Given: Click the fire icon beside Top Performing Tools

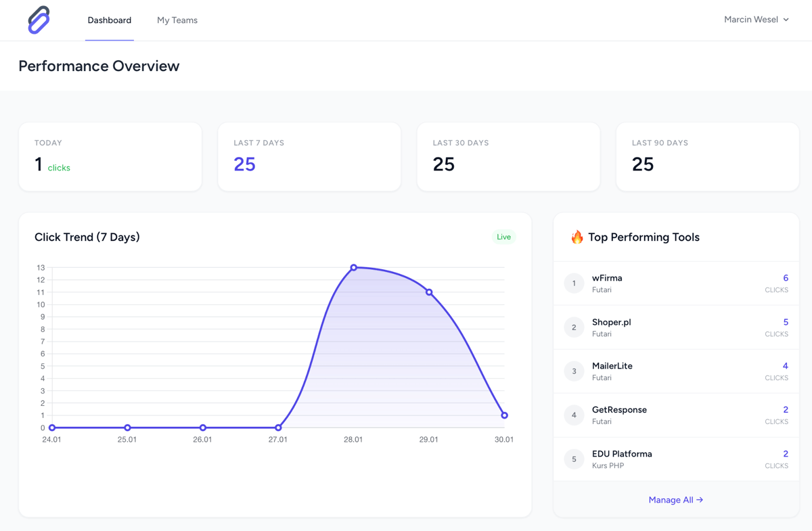Looking at the screenshot, I should 577,237.
